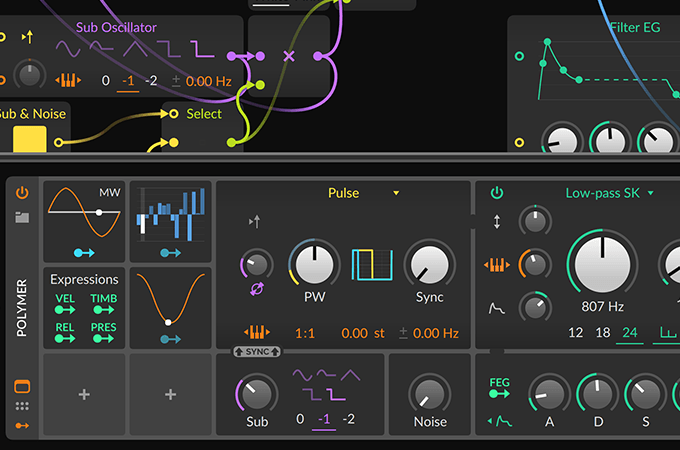Add modulator in second empty slot

(x=170, y=394)
